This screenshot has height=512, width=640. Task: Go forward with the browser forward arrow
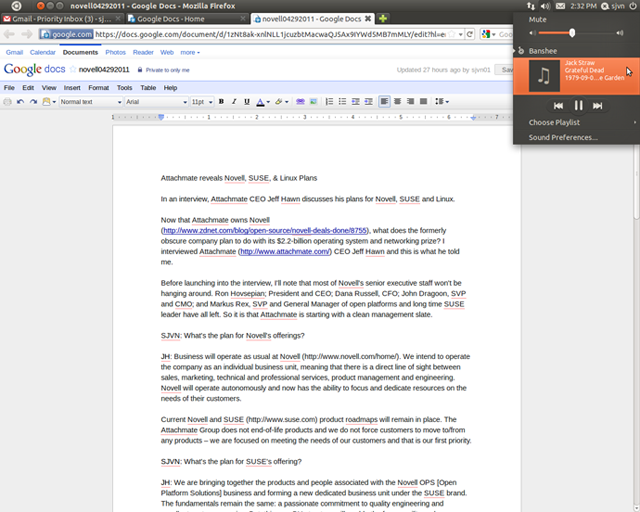(x=27, y=34)
